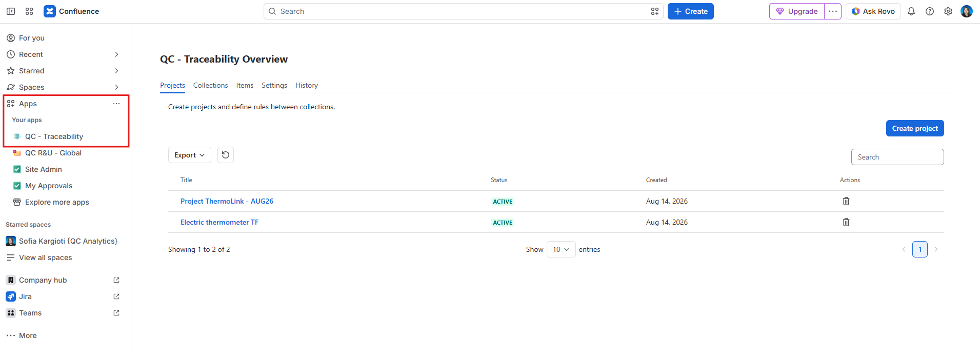Click the Upgrade button
The width and height of the screenshot is (980, 357).
797,11
